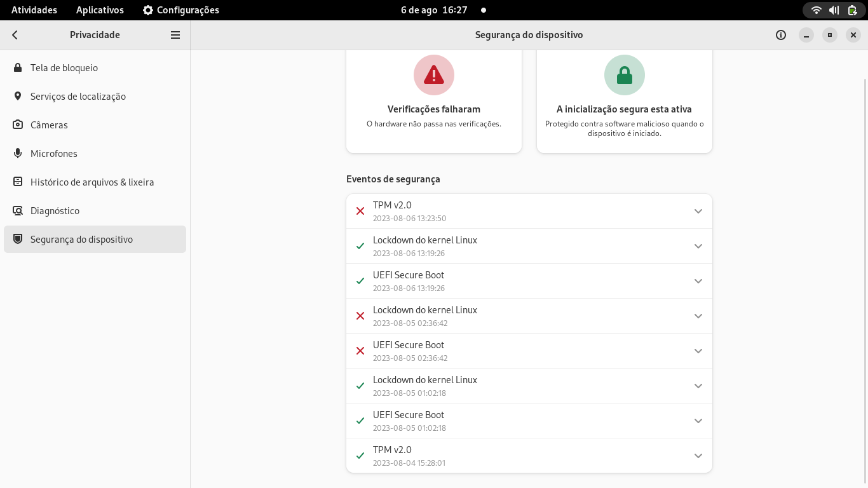Click the magnifier icon beside Diagnóstico
This screenshot has height=488, width=868.
[x=18, y=210]
